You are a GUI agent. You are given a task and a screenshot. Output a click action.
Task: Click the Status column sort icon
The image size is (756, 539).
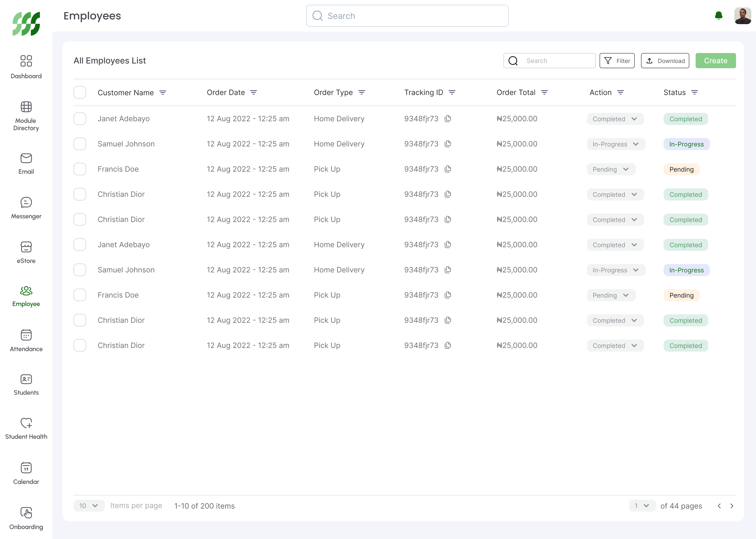pos(695,93)
